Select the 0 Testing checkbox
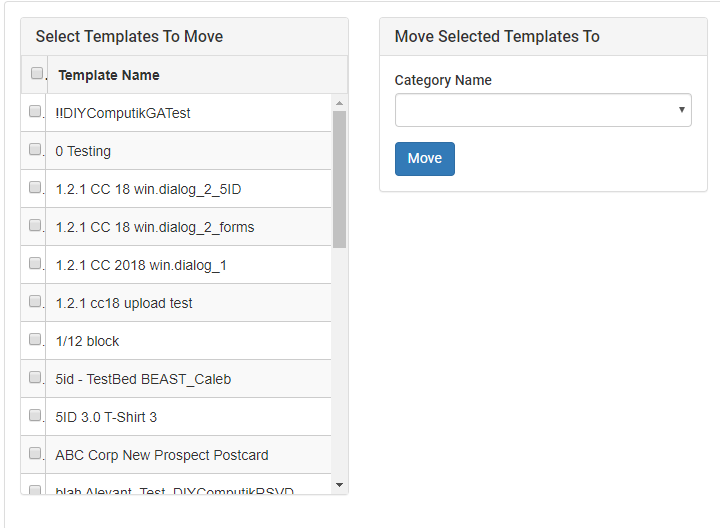 [35, 149]
